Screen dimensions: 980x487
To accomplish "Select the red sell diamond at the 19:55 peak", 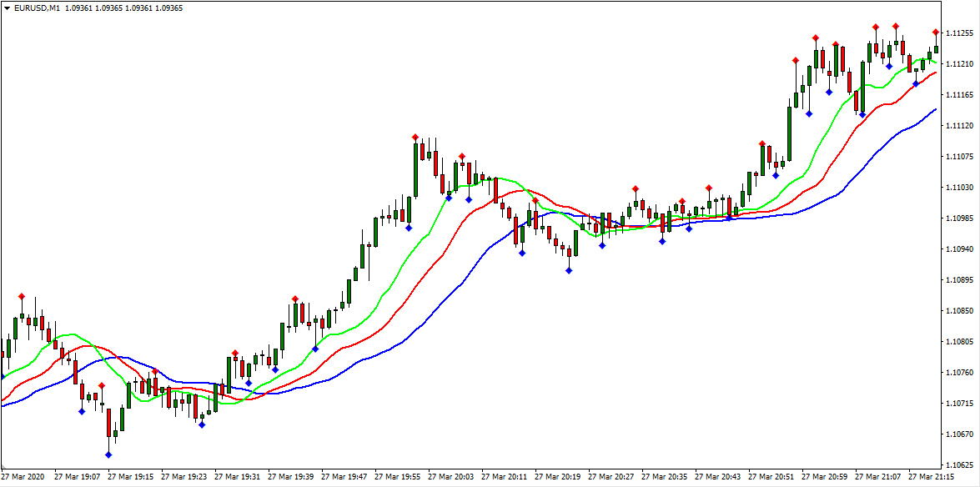I will click(415, 135).
